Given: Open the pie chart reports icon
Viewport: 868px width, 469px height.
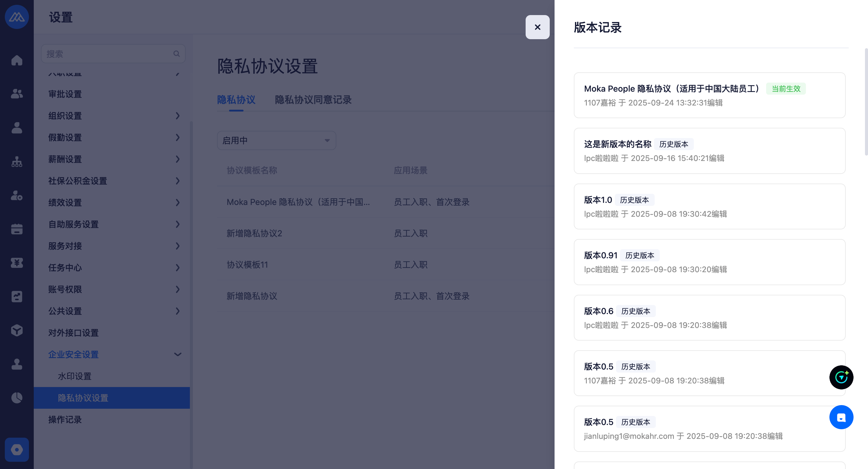Looking at the screenshot, I should click(17, 398).
